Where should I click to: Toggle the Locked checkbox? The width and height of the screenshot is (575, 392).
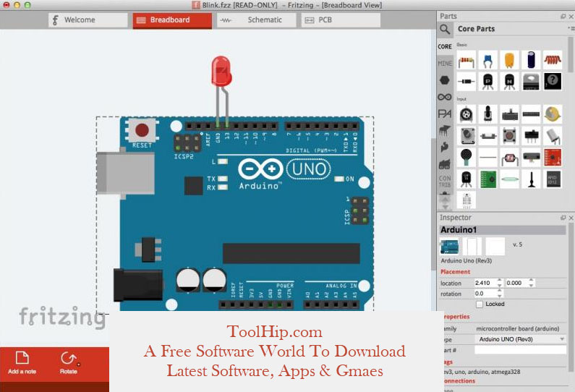tap(480, 304)
